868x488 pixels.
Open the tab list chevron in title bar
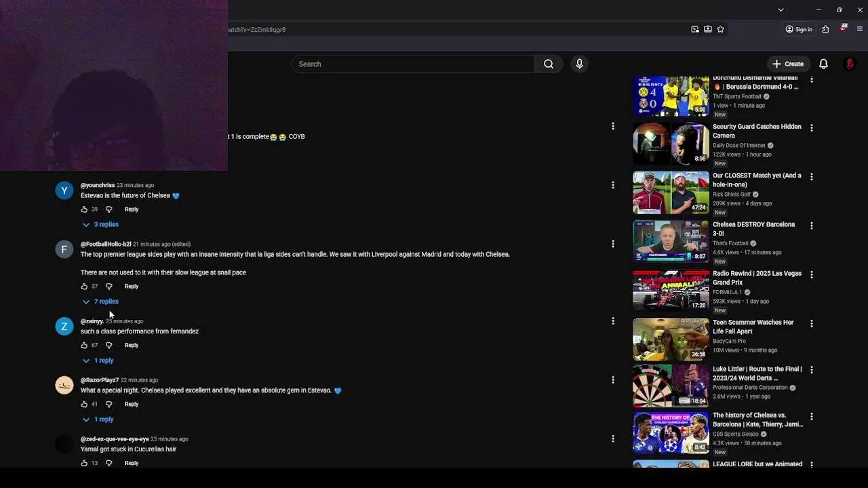[x=781, y=10]
